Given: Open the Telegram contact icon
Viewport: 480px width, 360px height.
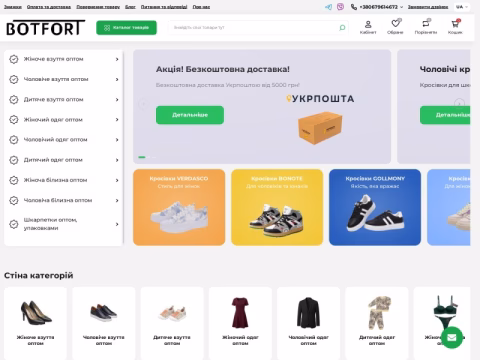Looking at the screenshot, I should tap(328, 7).
